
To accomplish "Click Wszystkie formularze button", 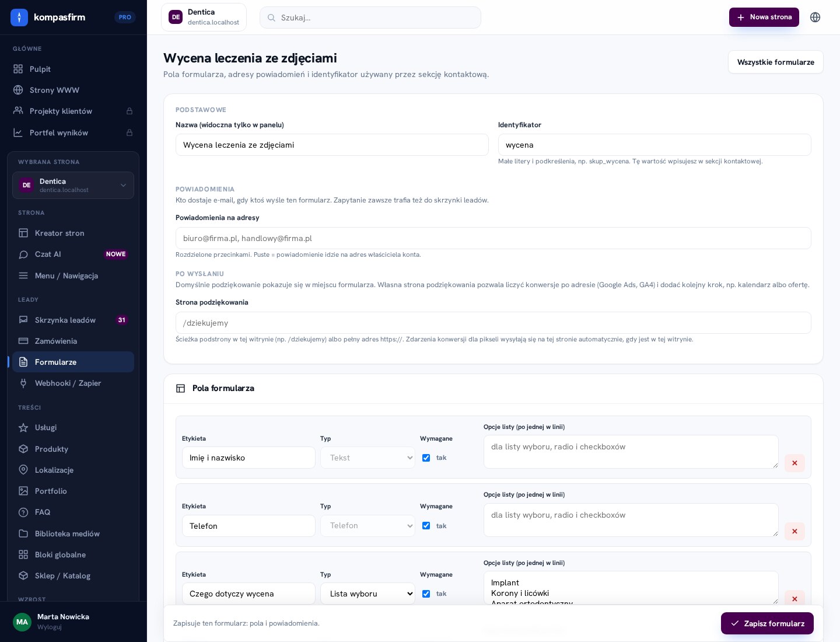I will [776, 62].
